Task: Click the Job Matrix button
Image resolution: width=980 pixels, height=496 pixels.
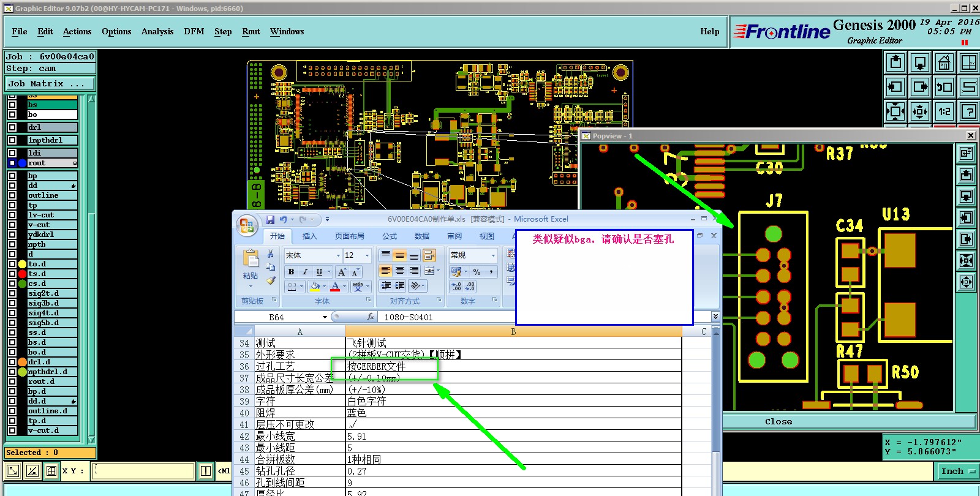Action: [x=50, y=84]
